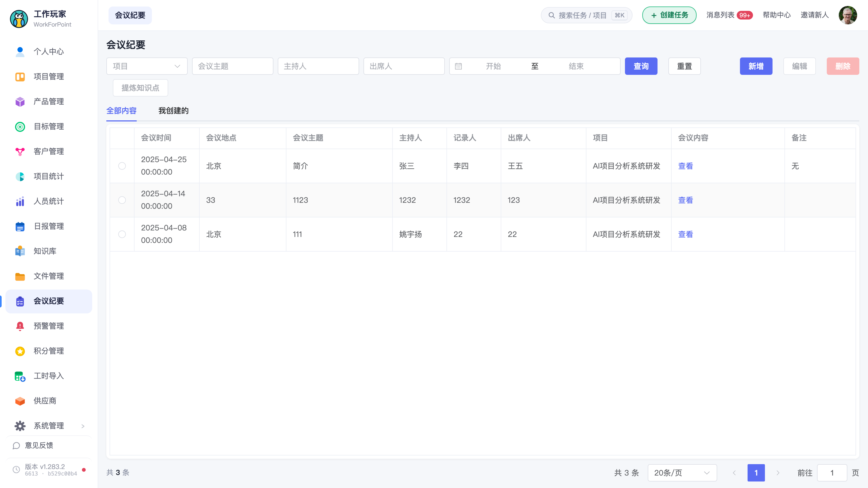Viewport: 868px width, 488px height.
Task: Click the 查询 button
Action: (641, 66)
